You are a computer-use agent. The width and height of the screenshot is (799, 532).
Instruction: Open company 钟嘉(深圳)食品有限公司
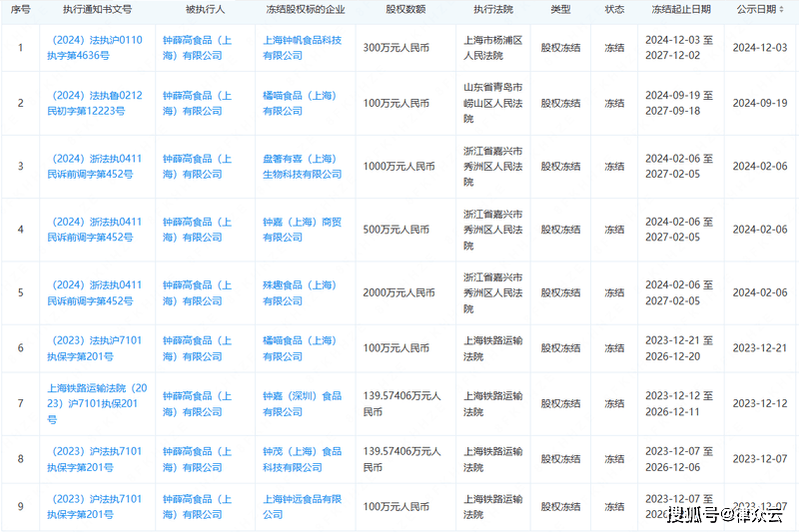pos(303,403)
